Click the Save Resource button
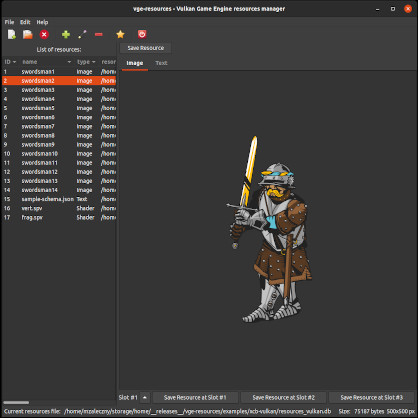This screenshot has width=418, height=418. (146, 48)
